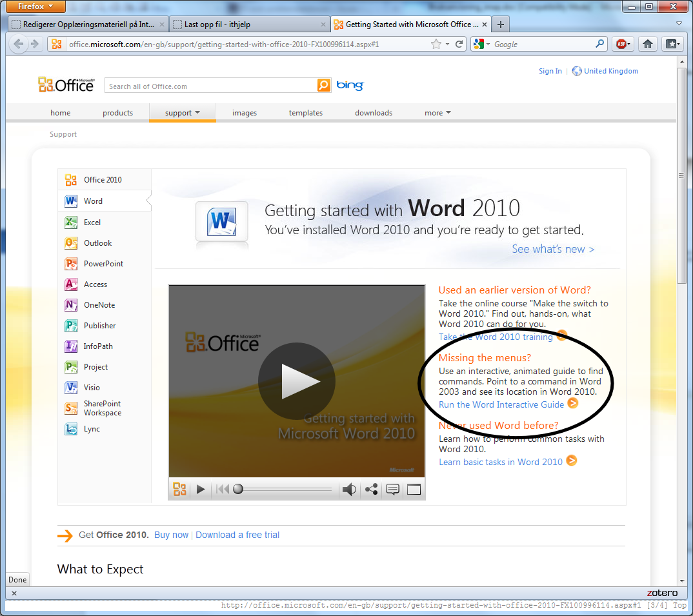
Task: Expand the support menu dropdown
Action: coord(183,113)
